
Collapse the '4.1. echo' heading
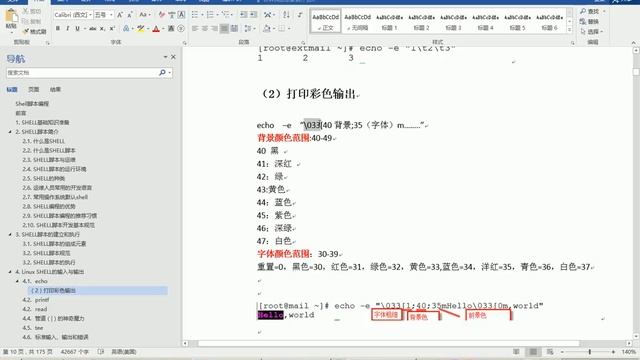pyautogui.click(x=17, y=281)
